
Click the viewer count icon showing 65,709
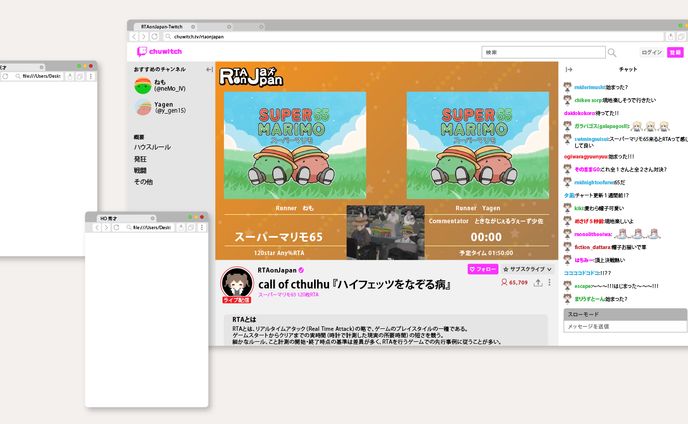504,282
